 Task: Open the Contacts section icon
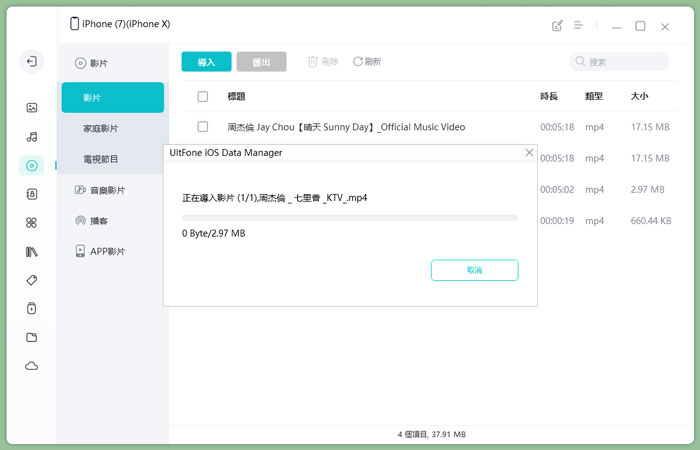pyautogui.click(x=31, y=194)
